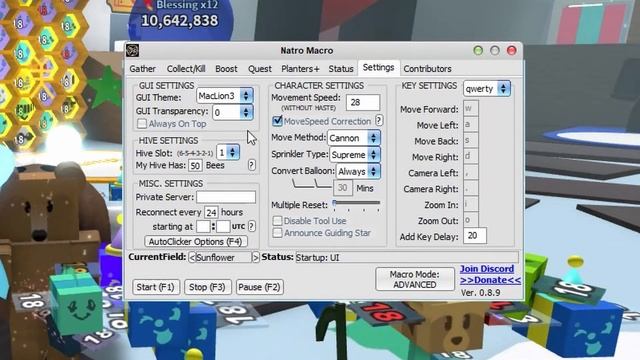Screen dimensions: 640x360
Task: Open the qwerty keyboard layout dropdown
Action: tap(487, 89)
